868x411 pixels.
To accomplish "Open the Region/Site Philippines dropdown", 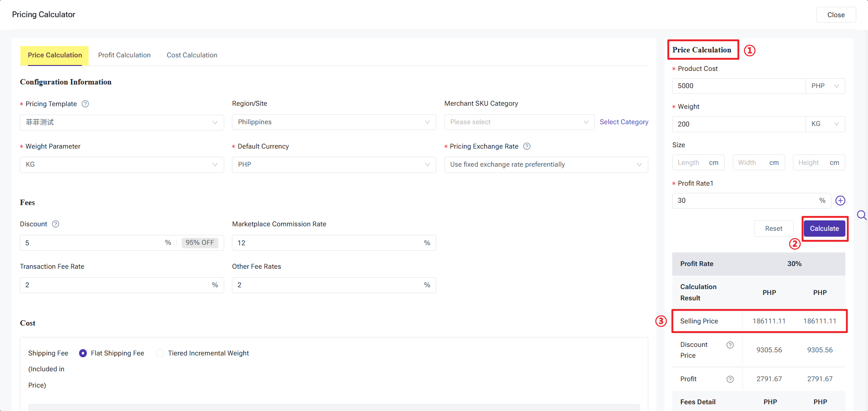I will point(334,122).
